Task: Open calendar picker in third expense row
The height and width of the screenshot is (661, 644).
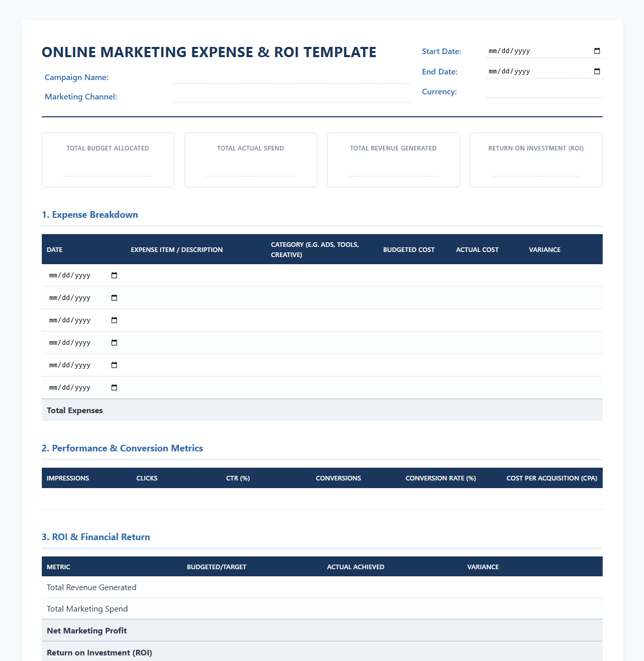Action: [x=114, y=320]
